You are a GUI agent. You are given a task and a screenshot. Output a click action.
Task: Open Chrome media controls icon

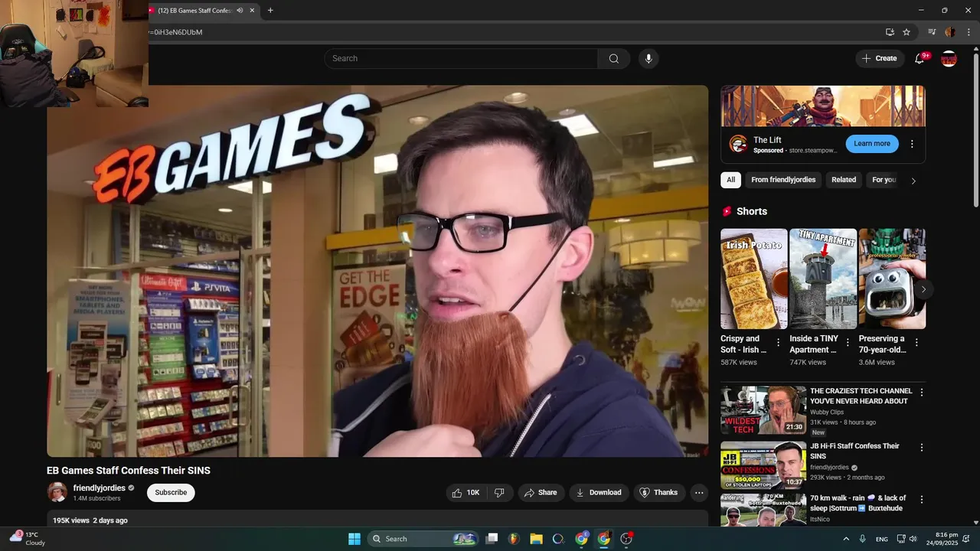(932, 32)
